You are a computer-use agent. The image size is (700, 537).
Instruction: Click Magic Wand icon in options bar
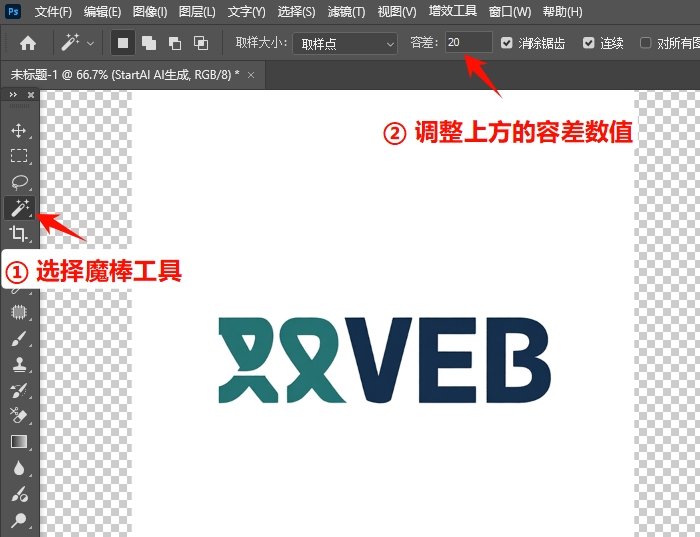point(70,43)
